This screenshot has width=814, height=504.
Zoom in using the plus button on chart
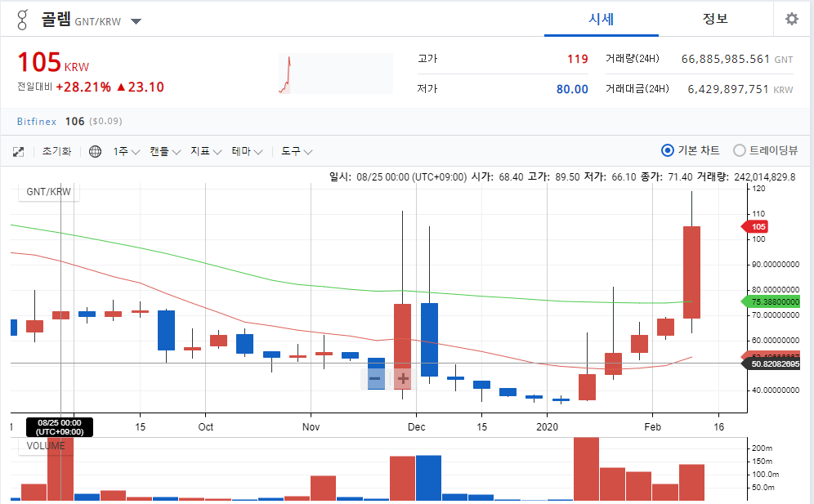click(401, 379)
